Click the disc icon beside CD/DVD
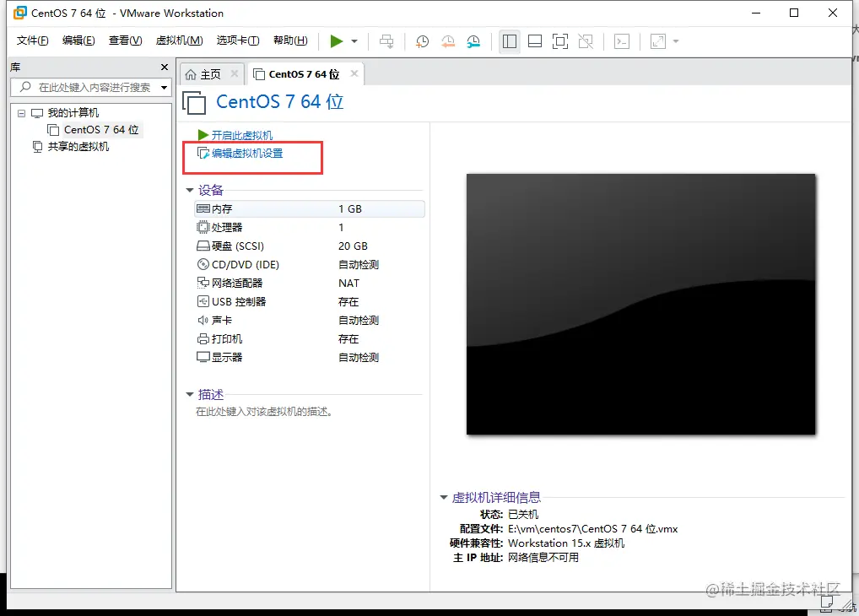The height and width of the screenshot is (616, 859). (203, 264)
